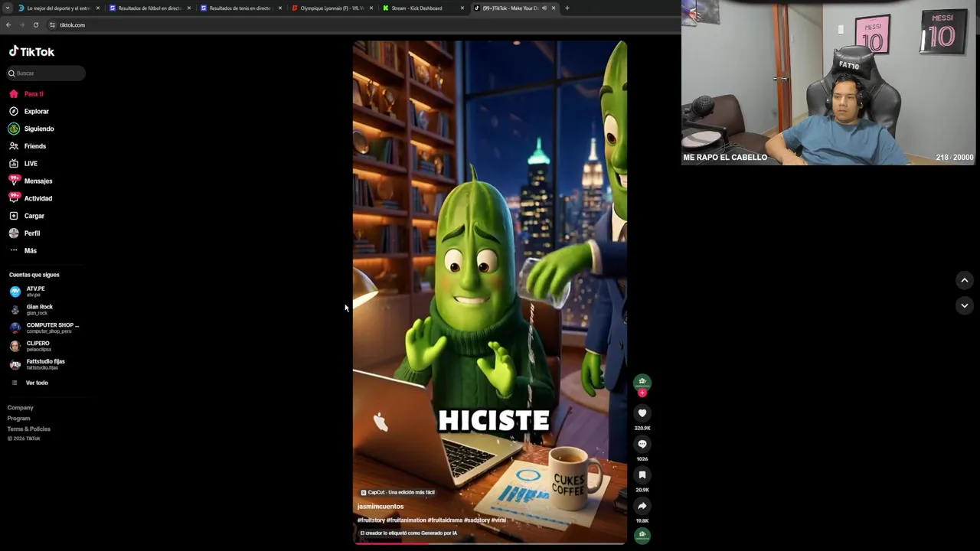980x551 pixels.
Task: Switch to Lo mejor del deporte tab
Action: 58,8
